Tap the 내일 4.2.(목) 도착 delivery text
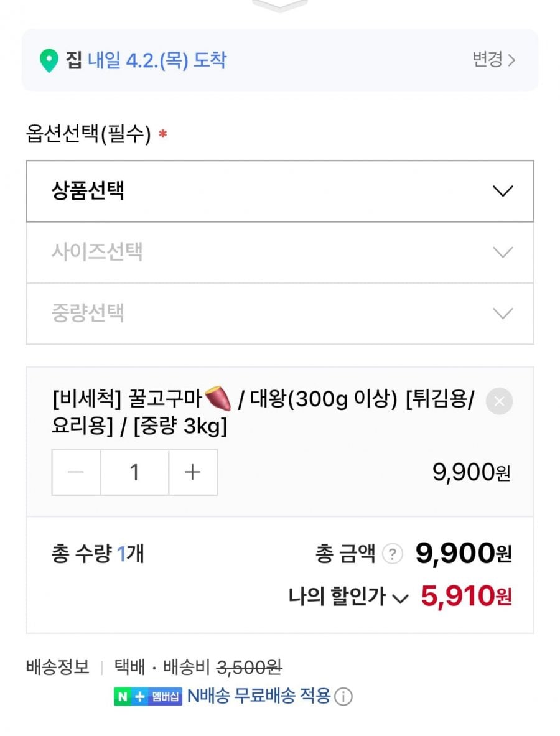 click(157, 60)
